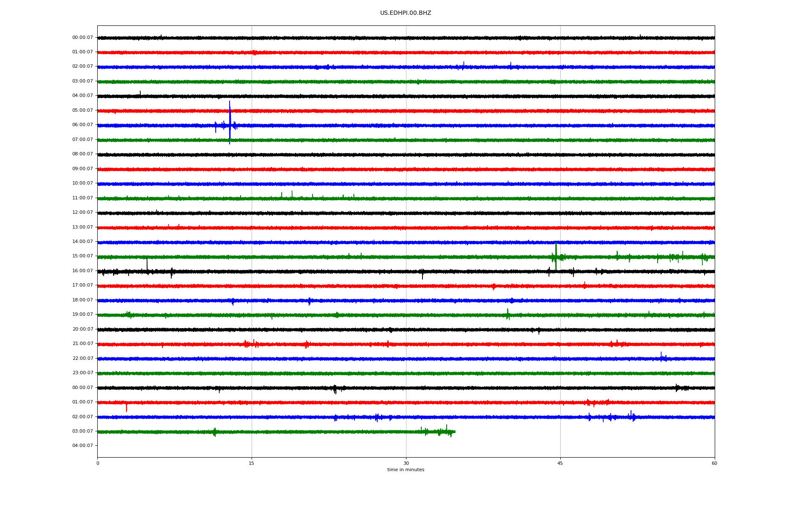Select the 05:00:07 row label
The width and height of the screenshot is (812, 508).
82,110
